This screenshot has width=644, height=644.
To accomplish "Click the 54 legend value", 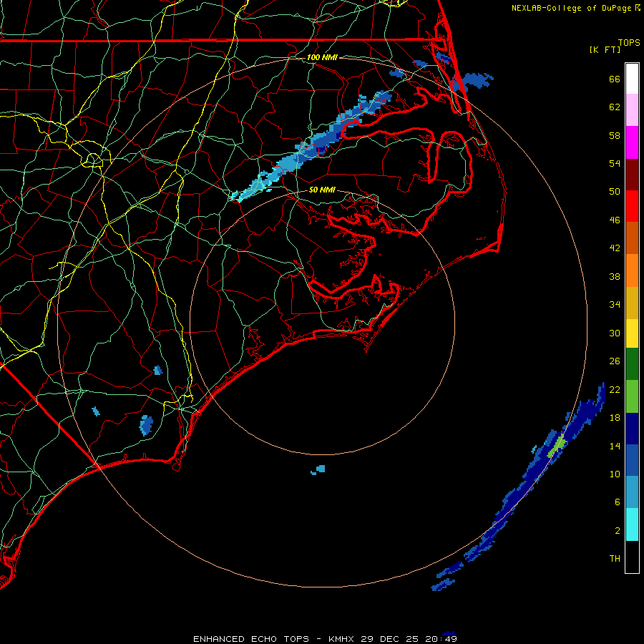I will click(x=615, y=163).
